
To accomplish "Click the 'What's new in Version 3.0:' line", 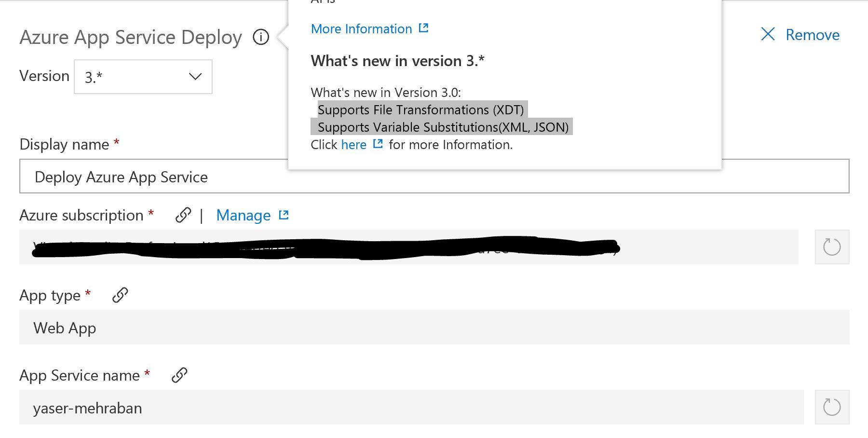I will point(386,93).
